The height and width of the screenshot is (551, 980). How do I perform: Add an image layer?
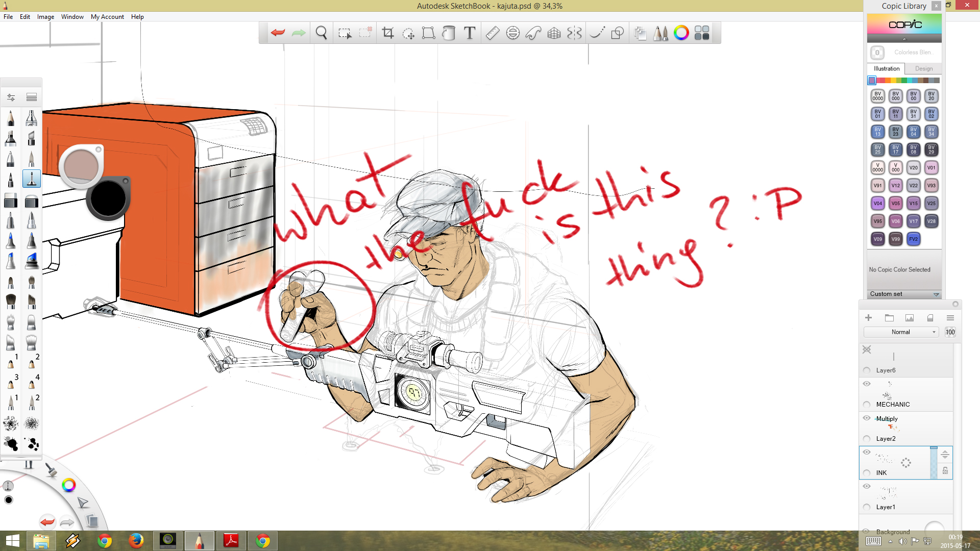point(910,317)
